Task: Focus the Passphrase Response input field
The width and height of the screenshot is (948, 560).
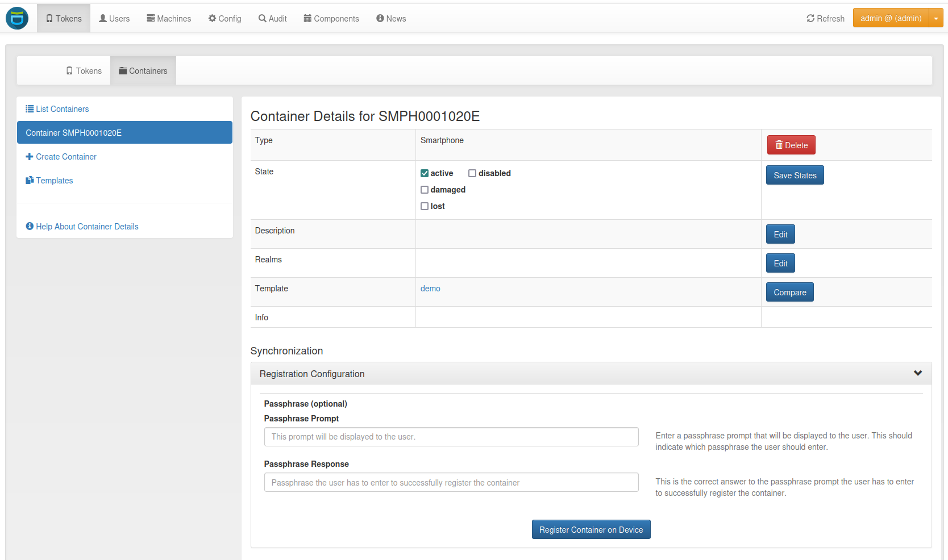Action: pos(451,482)
